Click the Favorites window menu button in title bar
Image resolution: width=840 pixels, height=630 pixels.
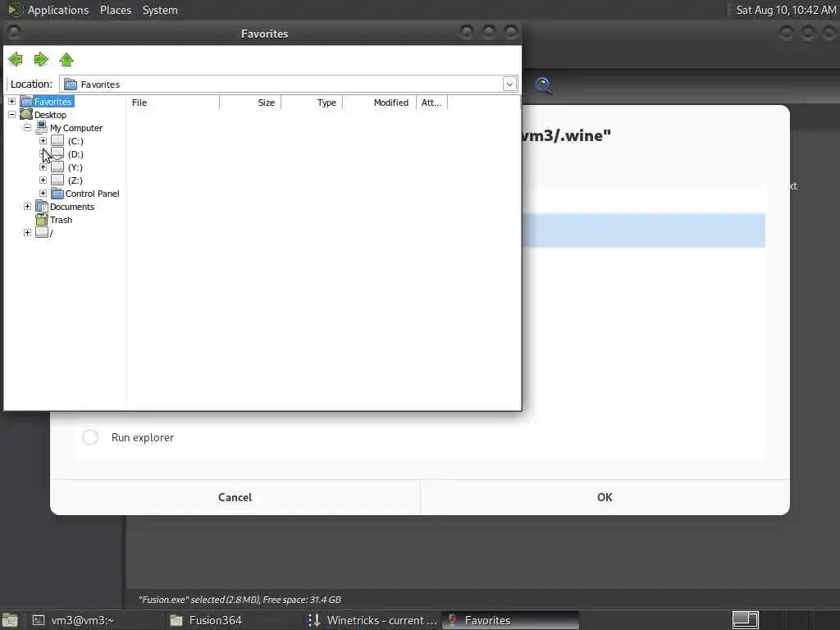pos(14,33)
